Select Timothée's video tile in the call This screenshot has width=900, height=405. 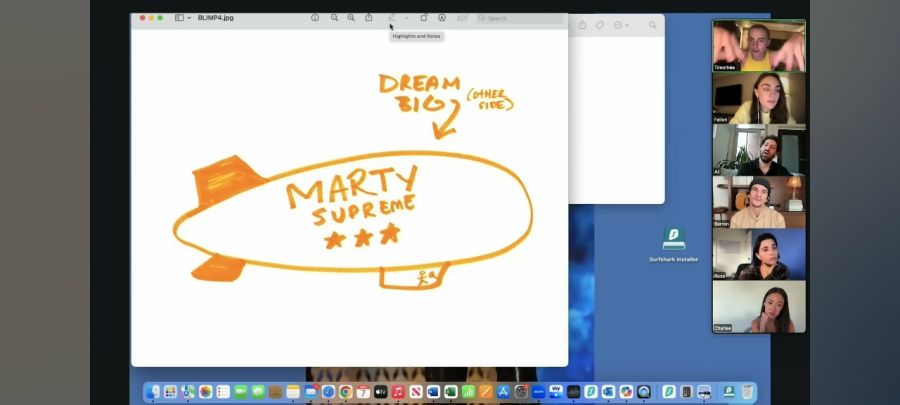759,45
